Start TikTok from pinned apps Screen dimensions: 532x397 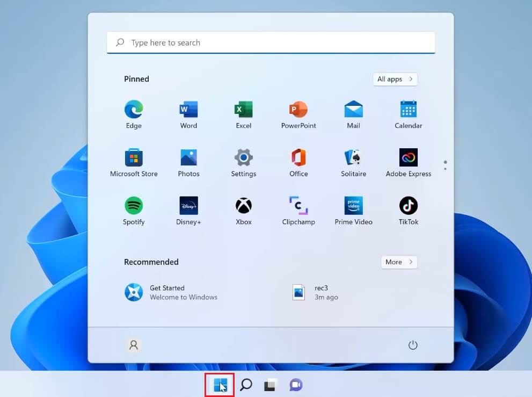(x=408, y=206)
